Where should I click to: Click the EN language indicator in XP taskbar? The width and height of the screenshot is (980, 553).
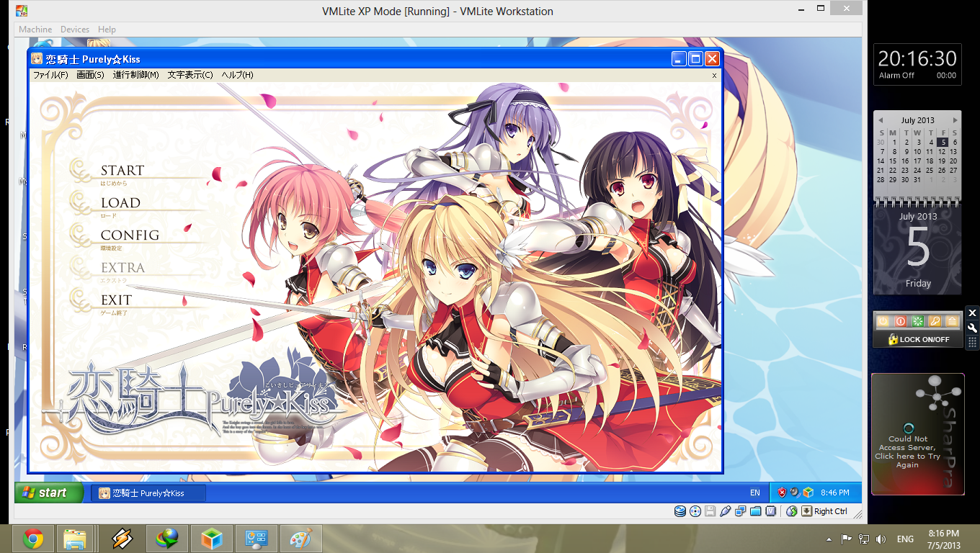tap(755, 493)
